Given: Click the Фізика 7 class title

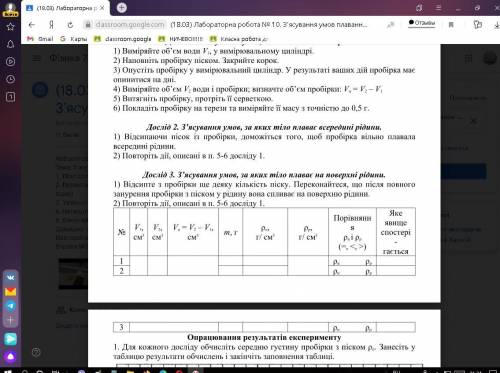Looking at the screenshot, I should (68, 58).
